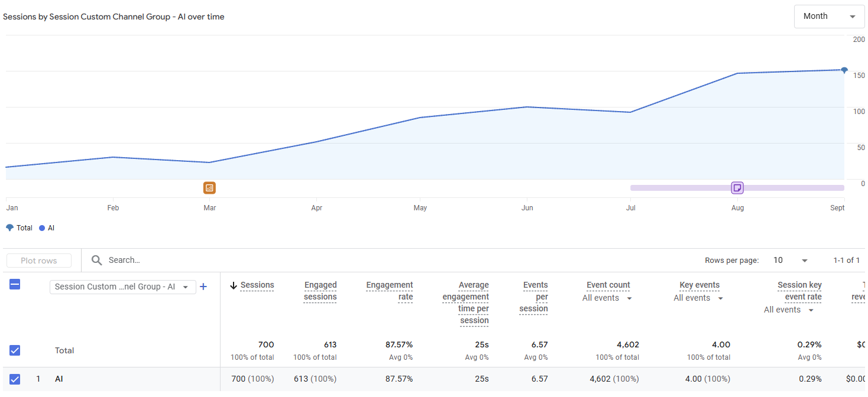Uncheck the Total row checkbox
The image size is (868, 397).
(x=15, y=350)
